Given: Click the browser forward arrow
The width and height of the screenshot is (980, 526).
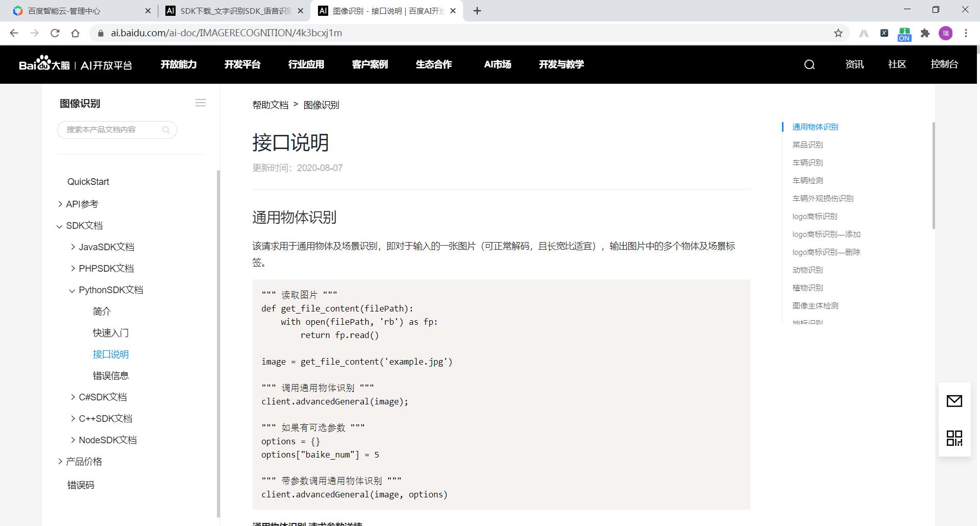Looking at the screenshot, I should pos(34,33).
